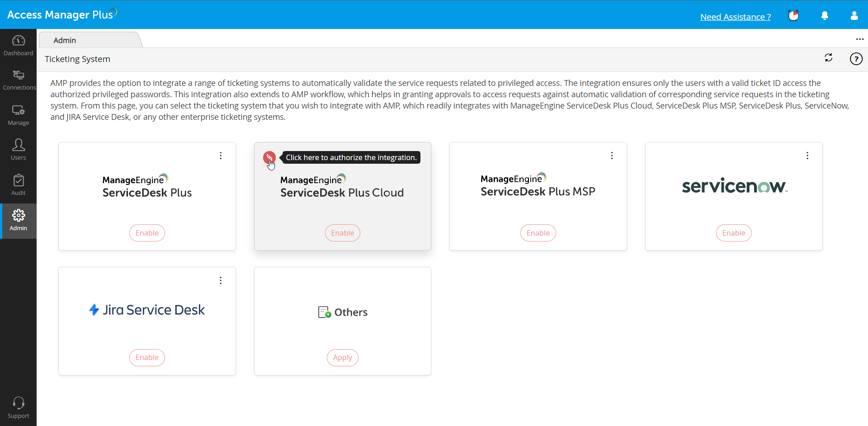This screenshot has width=868, height=426.
Task: Open ServiceNow card options menu
Action: point(807,156)
